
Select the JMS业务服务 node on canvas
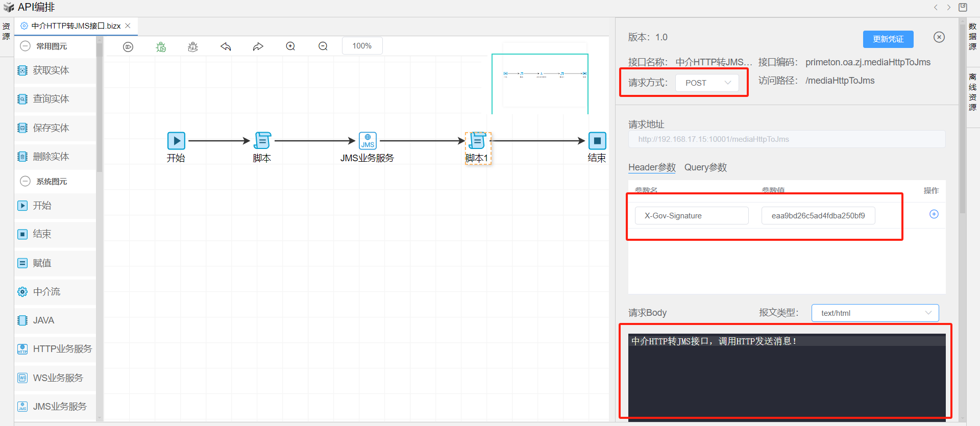[367, 141]
